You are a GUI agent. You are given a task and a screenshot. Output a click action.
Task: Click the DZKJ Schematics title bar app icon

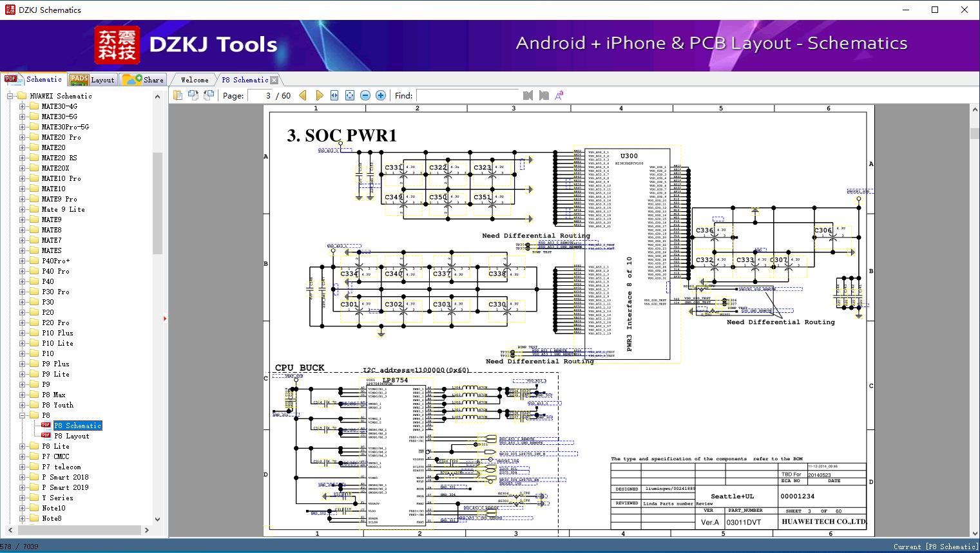[10, 10]
